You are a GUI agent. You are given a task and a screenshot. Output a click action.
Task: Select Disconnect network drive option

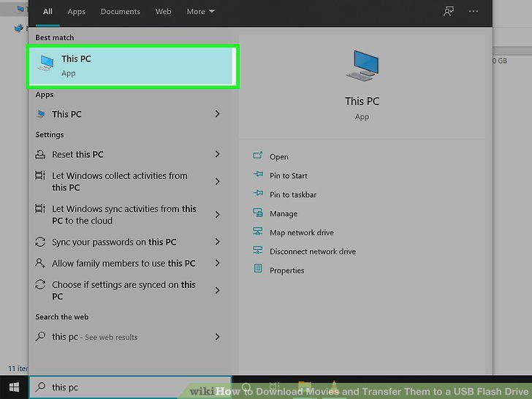(313, 251)
